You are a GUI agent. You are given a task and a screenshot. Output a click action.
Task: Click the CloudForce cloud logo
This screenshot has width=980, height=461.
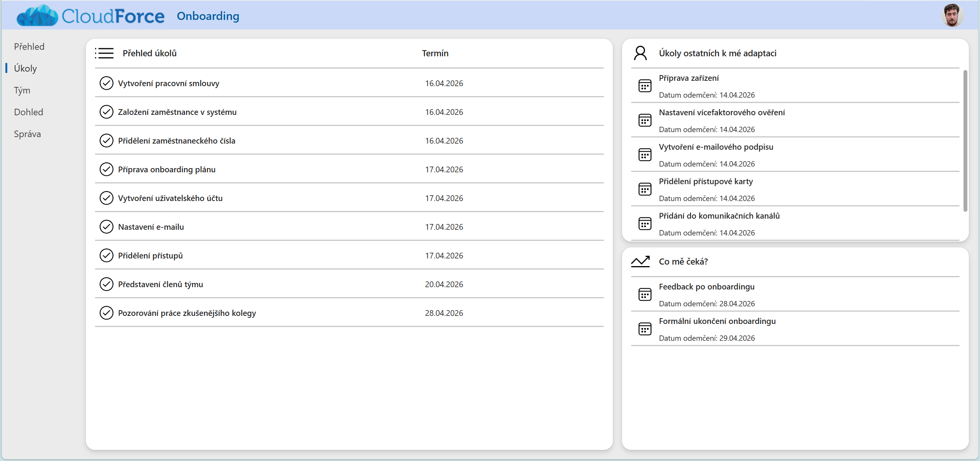pyautogui.click(x=38, y=16)
